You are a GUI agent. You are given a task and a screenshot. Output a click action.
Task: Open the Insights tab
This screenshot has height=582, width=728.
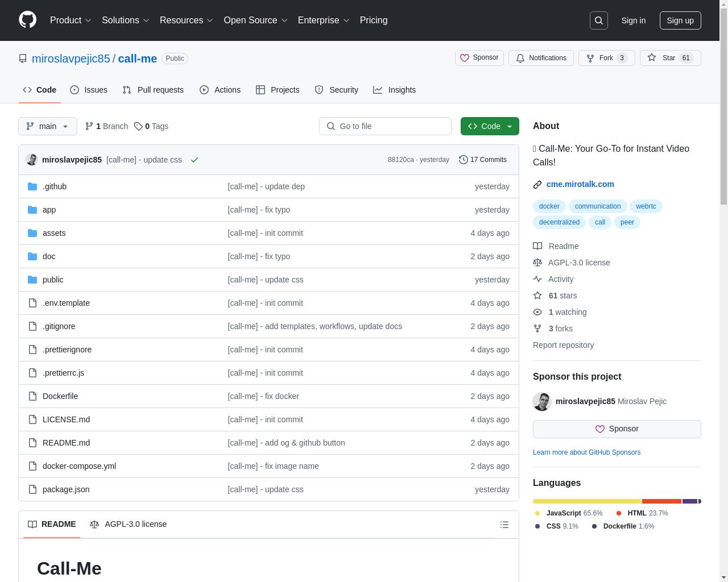[x=395, y=90]
